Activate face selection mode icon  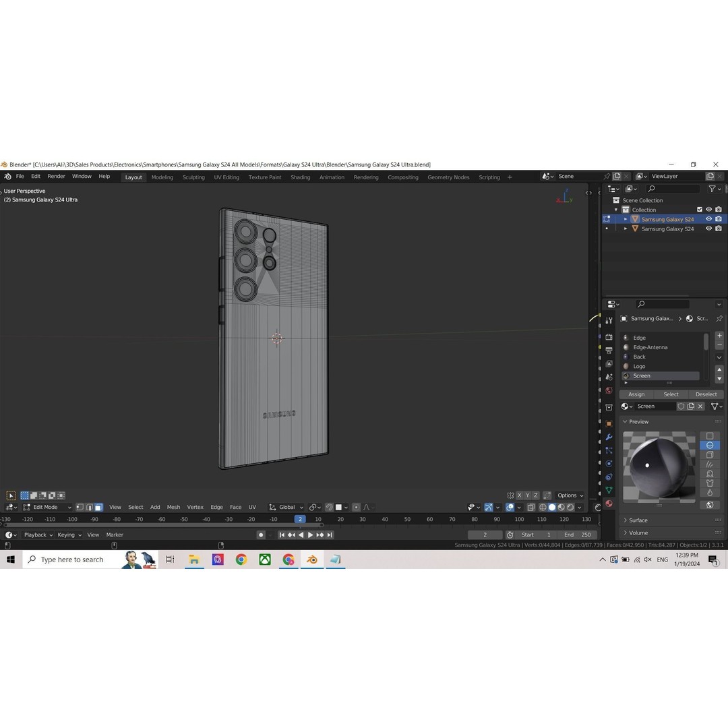[x=98, y=507]
